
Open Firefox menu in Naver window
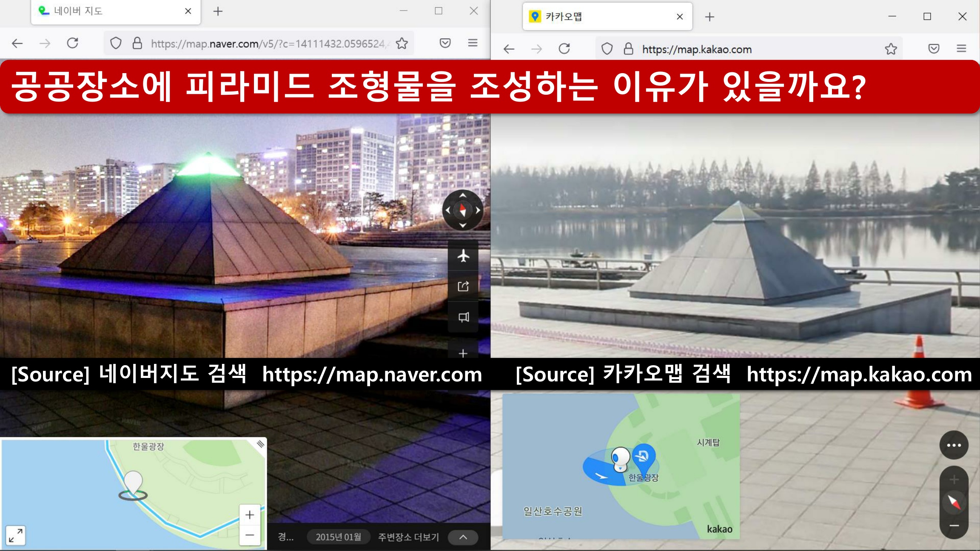point(473,43)
